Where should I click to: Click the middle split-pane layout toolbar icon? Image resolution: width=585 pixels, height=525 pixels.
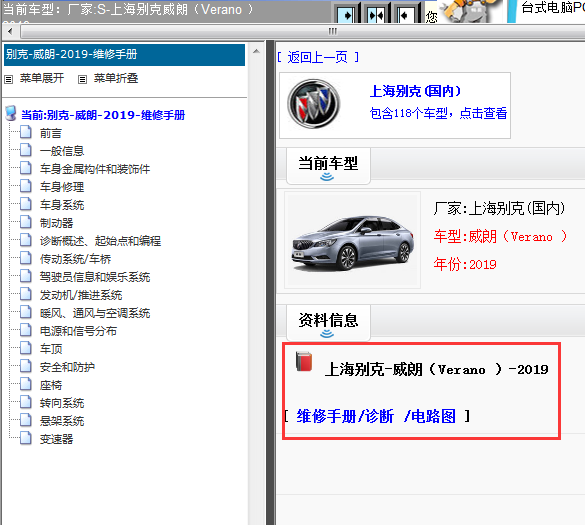click(x=376, y=14)
